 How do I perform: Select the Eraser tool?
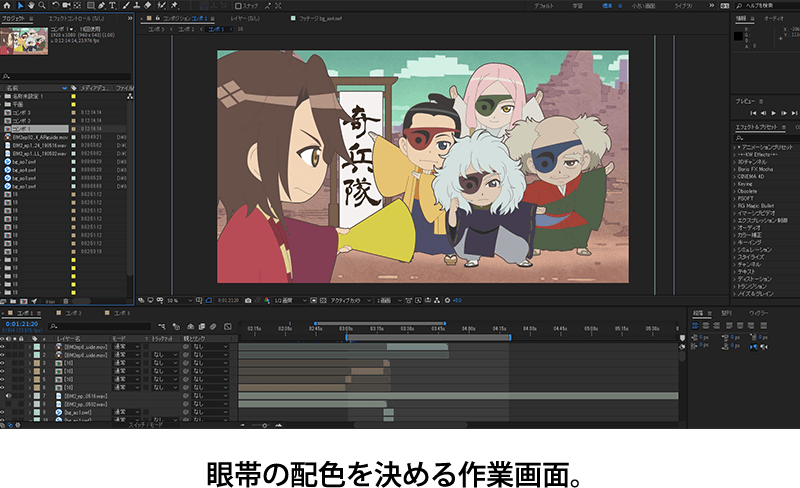point(147,5)
